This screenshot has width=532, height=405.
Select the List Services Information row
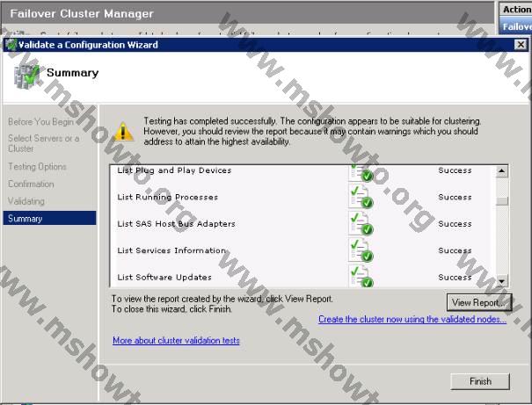pos(302,250)
